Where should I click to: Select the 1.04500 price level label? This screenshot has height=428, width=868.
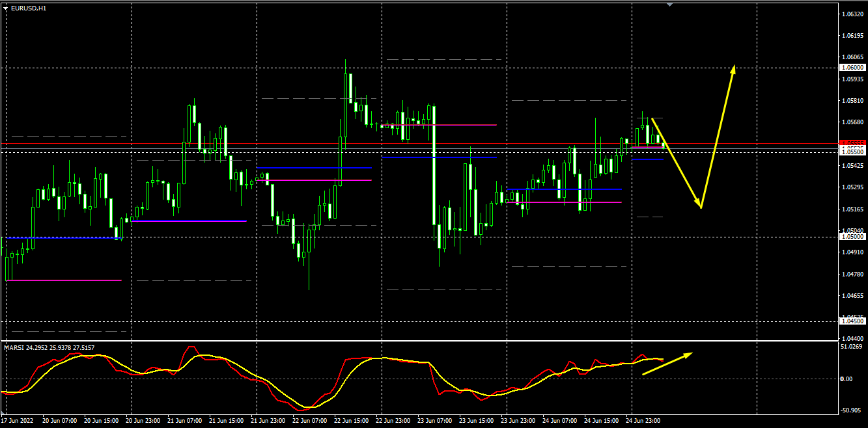coord(853,321)
